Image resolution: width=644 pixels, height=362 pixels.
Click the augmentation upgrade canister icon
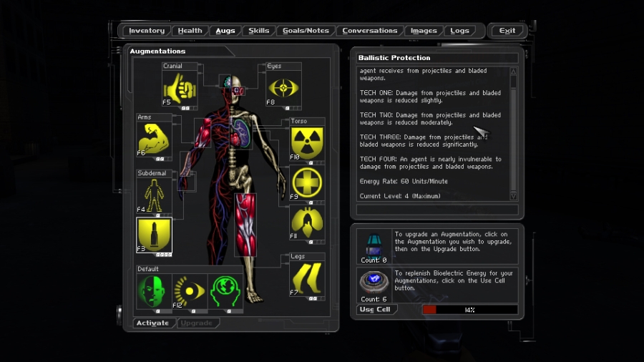(x=374, y=244)
